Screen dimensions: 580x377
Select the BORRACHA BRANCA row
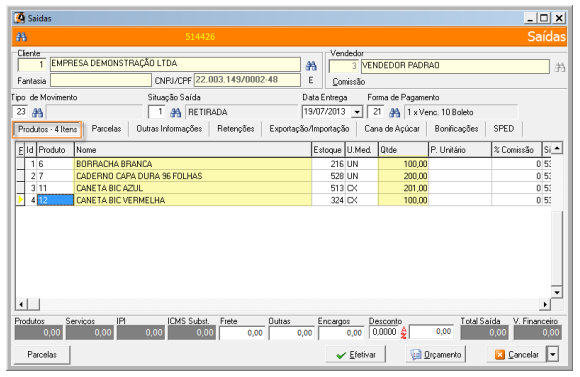[283, 164]
